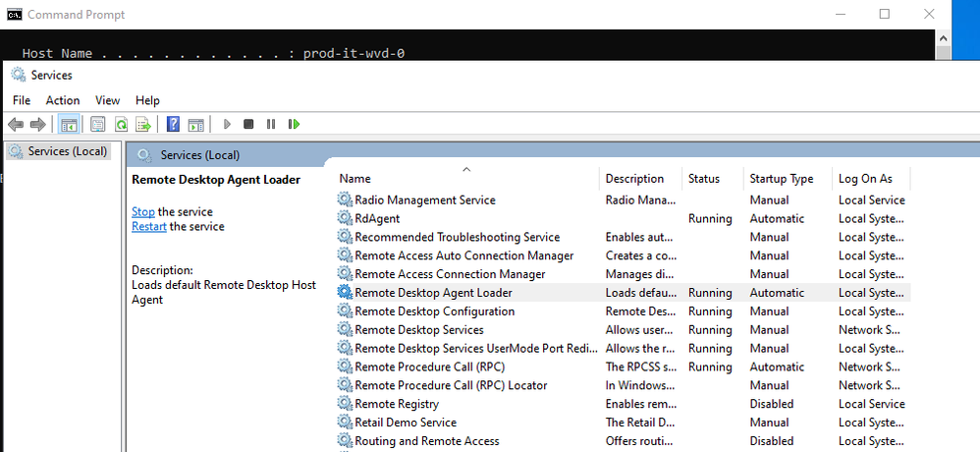Screen dimensions: 980x452
Task: Select Remote Access Auto Connection Manager
Action: tap(624, 255)
